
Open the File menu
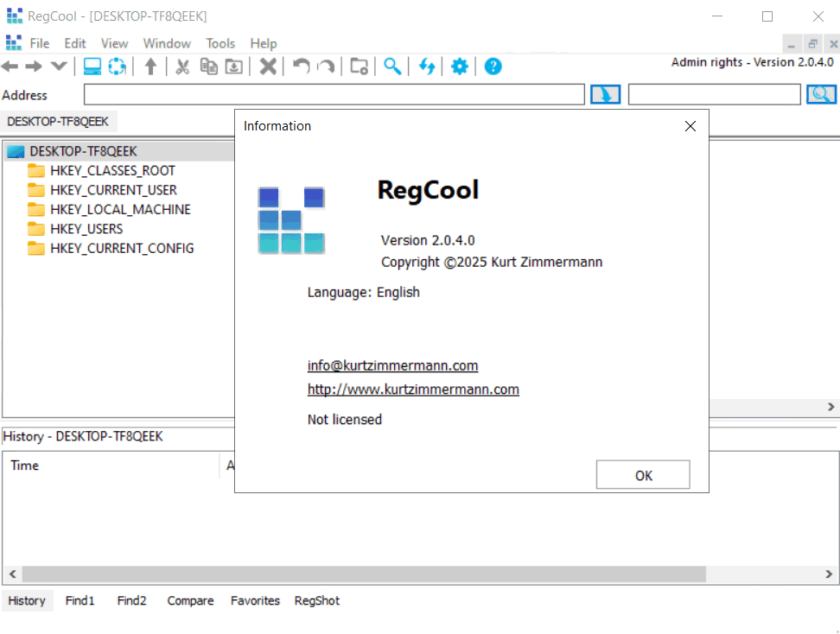click(40, 43)
